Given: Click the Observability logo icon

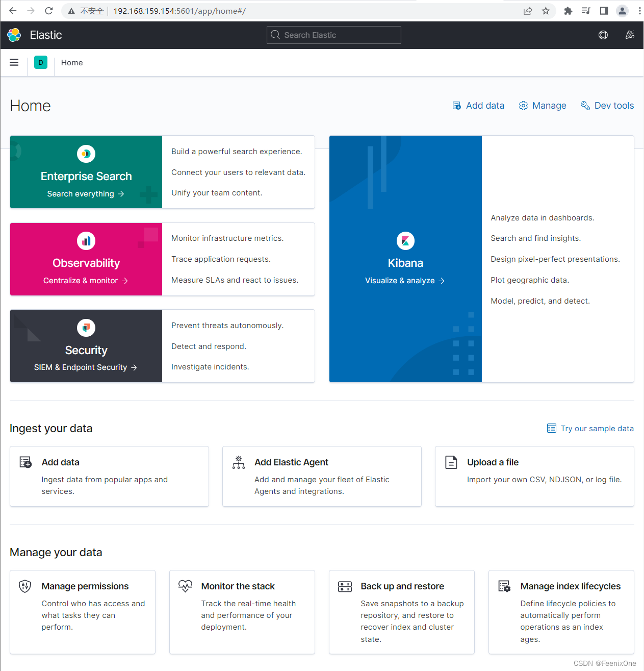Looking at the screenshot, I should (x=86, y=241).
